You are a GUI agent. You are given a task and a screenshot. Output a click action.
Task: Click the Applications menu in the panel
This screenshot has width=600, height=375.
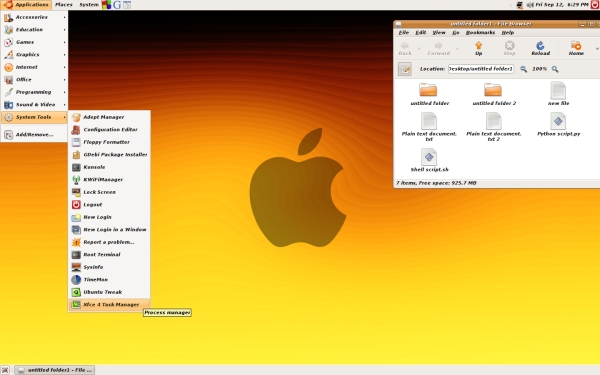(x=26, y=5)
